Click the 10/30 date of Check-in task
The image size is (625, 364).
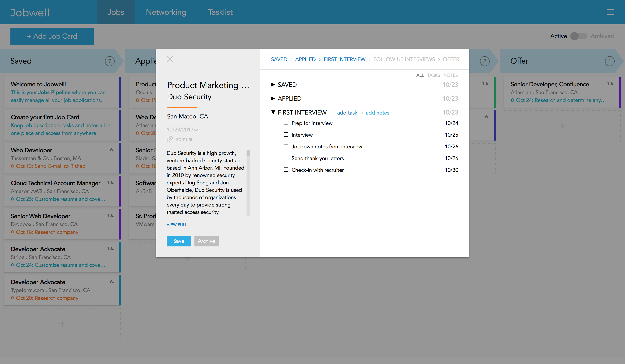(451, 170)
